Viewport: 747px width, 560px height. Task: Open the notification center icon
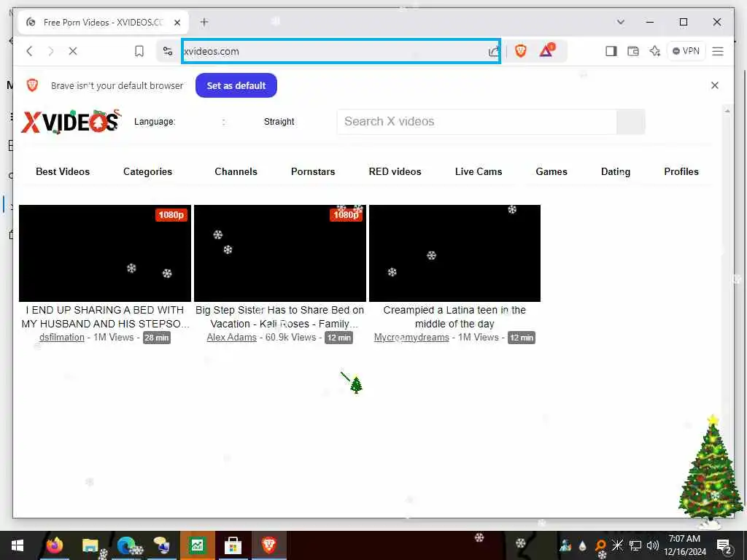pos(724,546)
